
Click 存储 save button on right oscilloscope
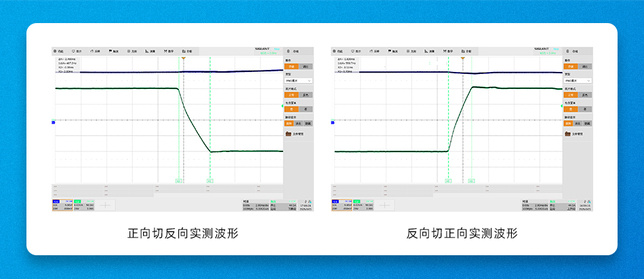pos(569,67)
